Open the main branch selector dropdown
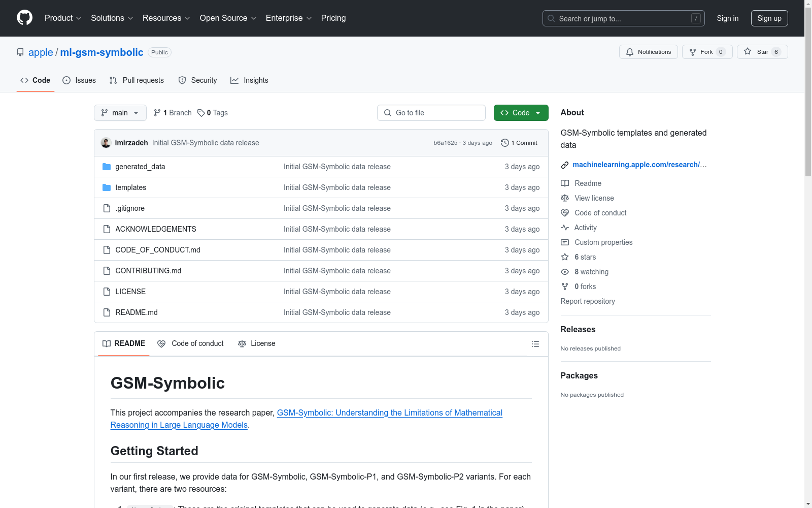The height and width of the screenshot is (508, 812). coord(120,113)
